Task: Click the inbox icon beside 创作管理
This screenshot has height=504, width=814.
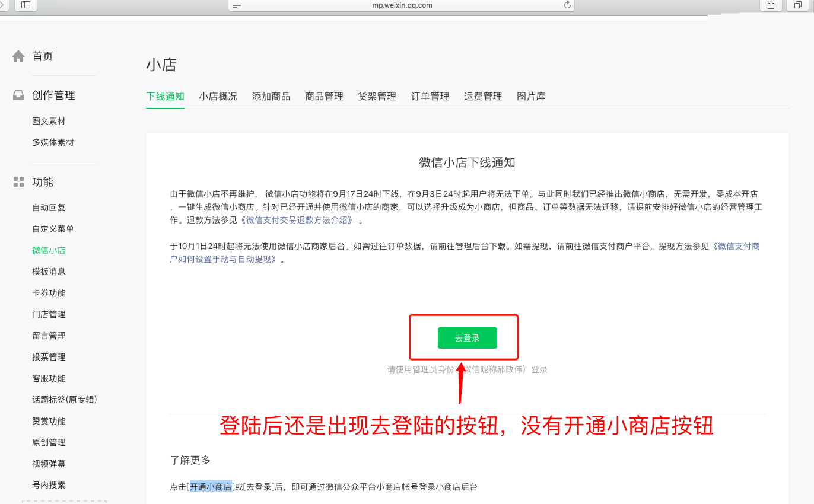Action: click(x=19, y=95)
